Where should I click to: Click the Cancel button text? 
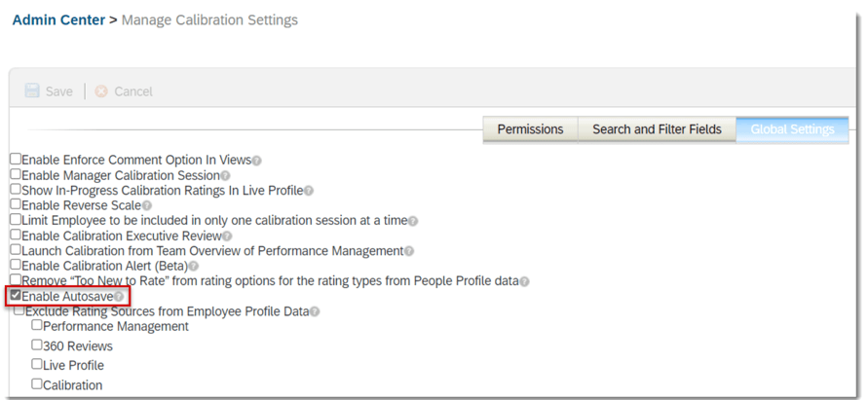tap(133, 91)
